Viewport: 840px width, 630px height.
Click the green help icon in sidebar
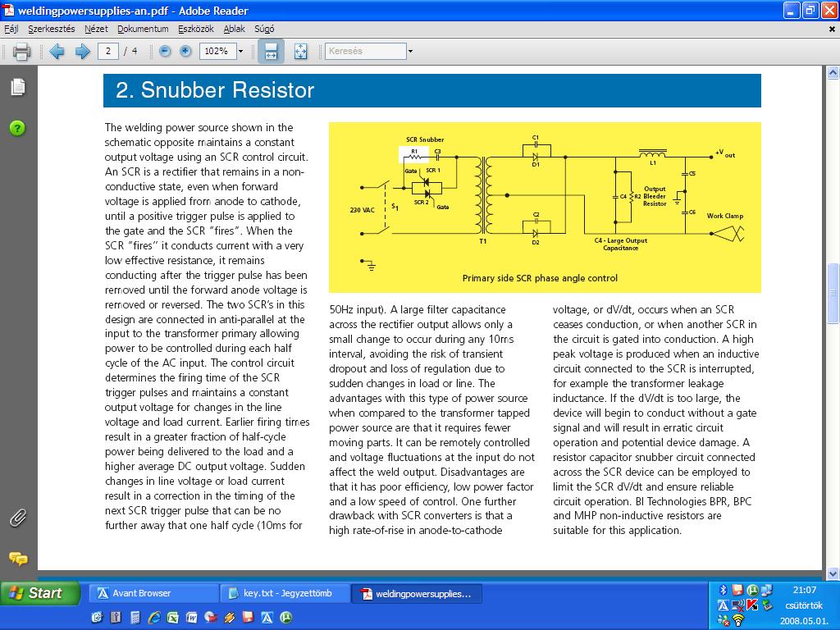17,128
